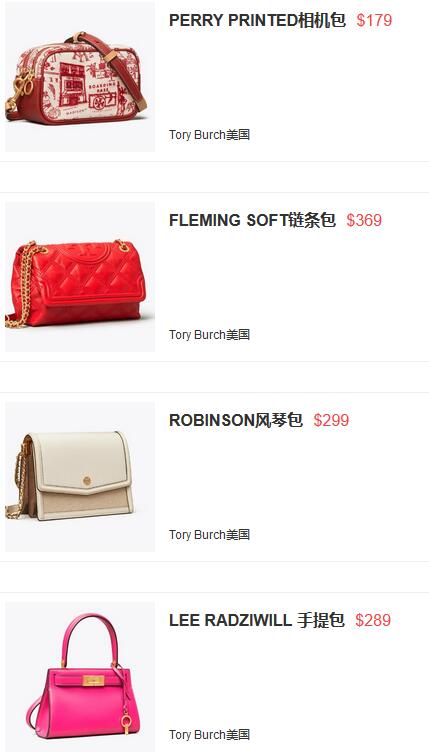The height and width of the screenshot is (754, 429).
Task: Select the $369 price label
Action: coord(364,220)
